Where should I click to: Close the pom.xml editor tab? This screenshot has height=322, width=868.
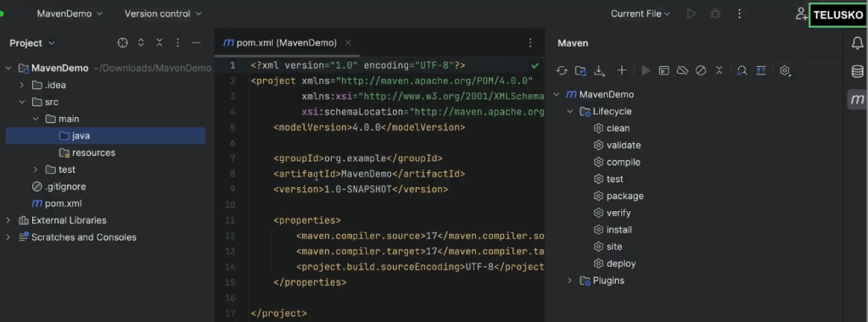[x=348, y=42]
